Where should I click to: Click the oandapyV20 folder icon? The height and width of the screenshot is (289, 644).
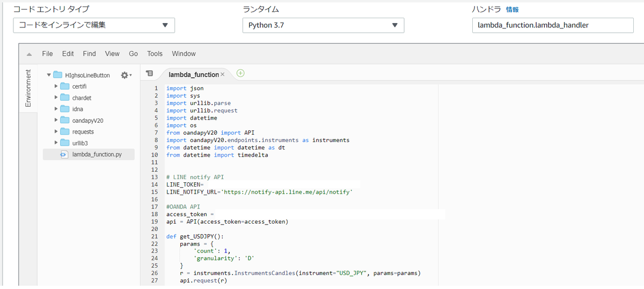[64, 121]
